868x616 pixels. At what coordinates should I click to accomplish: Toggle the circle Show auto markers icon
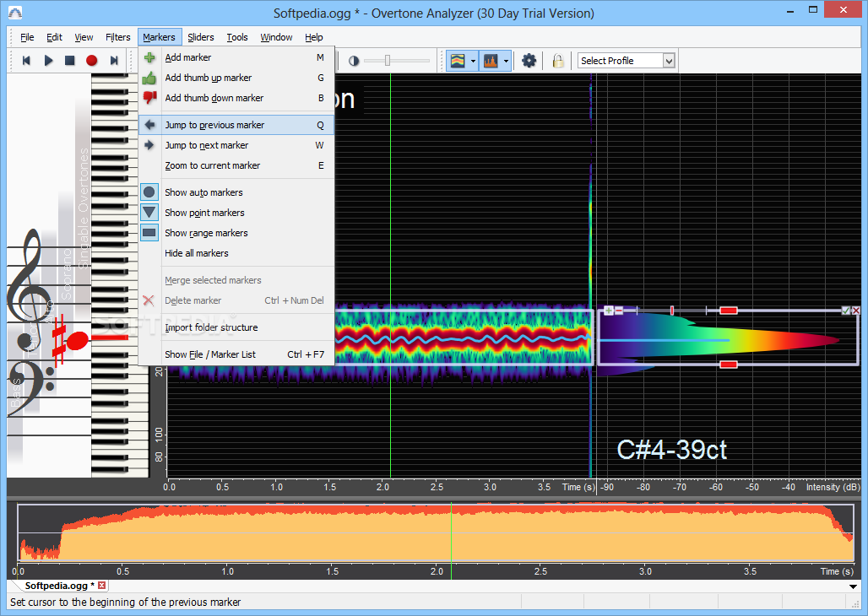[149, 192]
